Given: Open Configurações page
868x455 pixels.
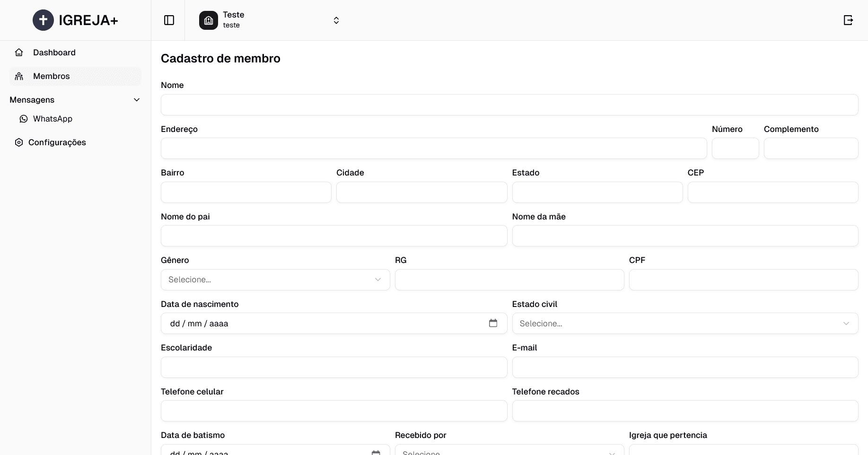Looking at the screenshot, I should pyautogui.click(x=57, y=142).
